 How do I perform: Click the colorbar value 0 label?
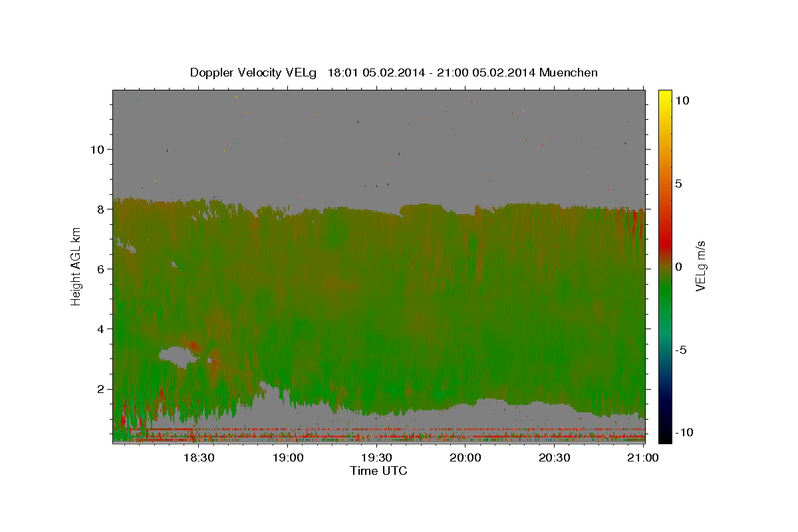tap(679, 267)
